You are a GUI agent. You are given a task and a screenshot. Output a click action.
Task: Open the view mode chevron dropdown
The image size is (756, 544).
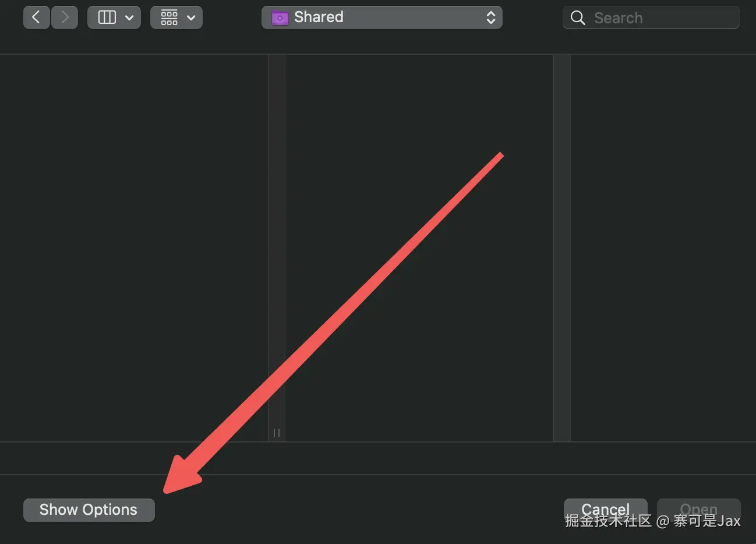(129, 18)
